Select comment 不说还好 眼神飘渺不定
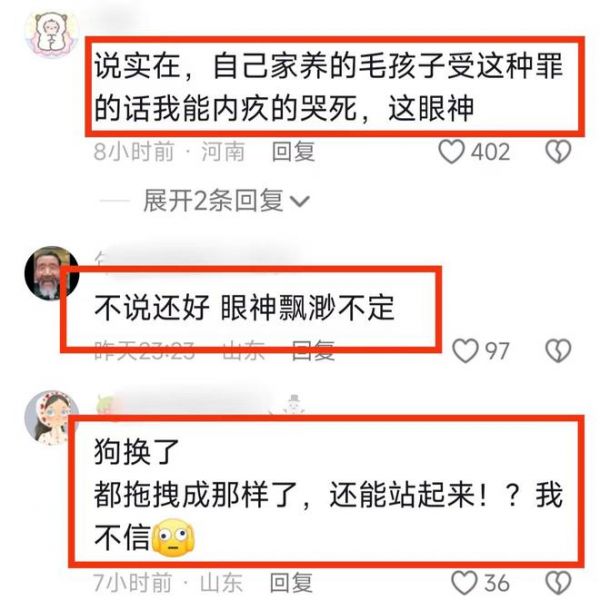 pos(244,308)
